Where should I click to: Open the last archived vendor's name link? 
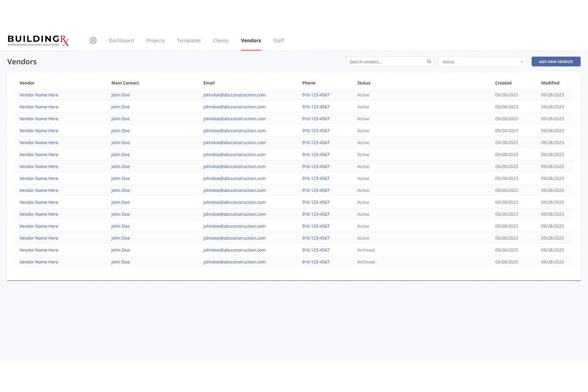click(39, 262)
